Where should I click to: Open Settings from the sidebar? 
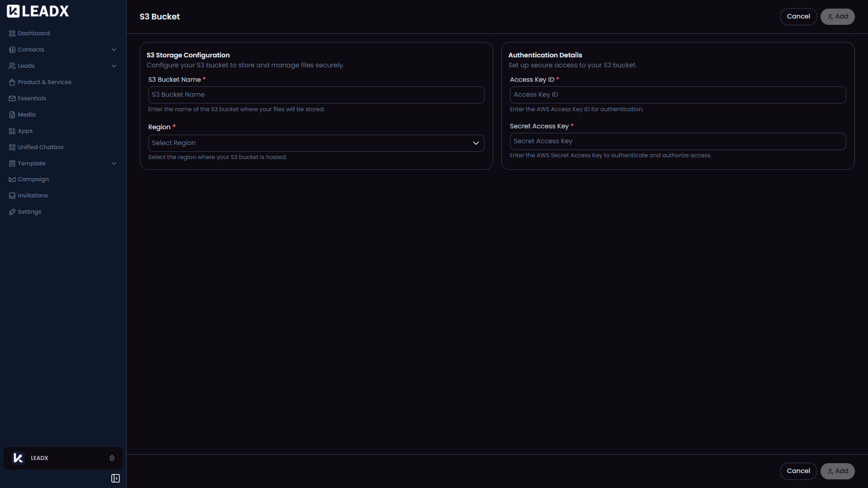coord(12,211)
